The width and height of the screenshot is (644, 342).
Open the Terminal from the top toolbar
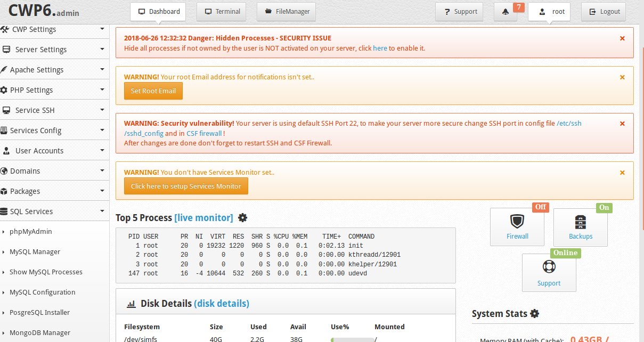click(221, 11)
